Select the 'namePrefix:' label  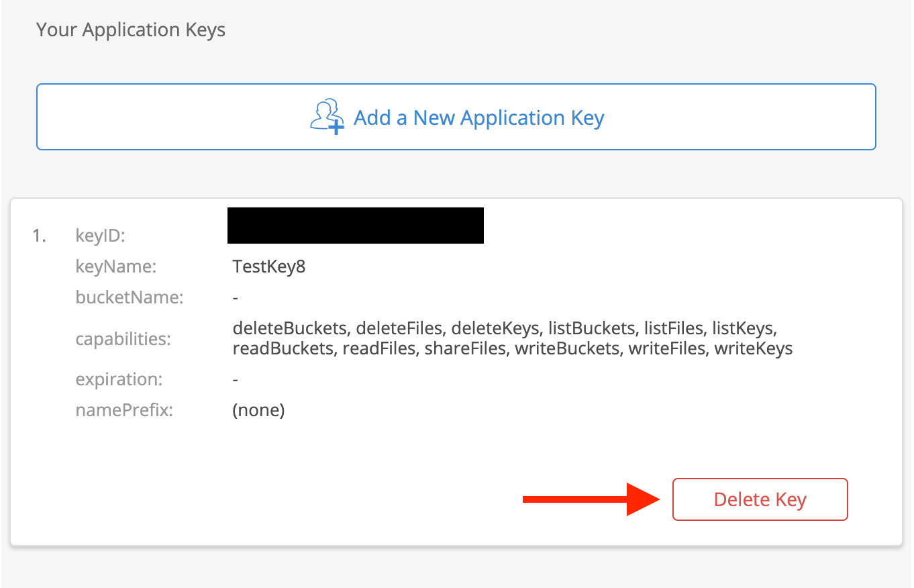tap(125, 410)
